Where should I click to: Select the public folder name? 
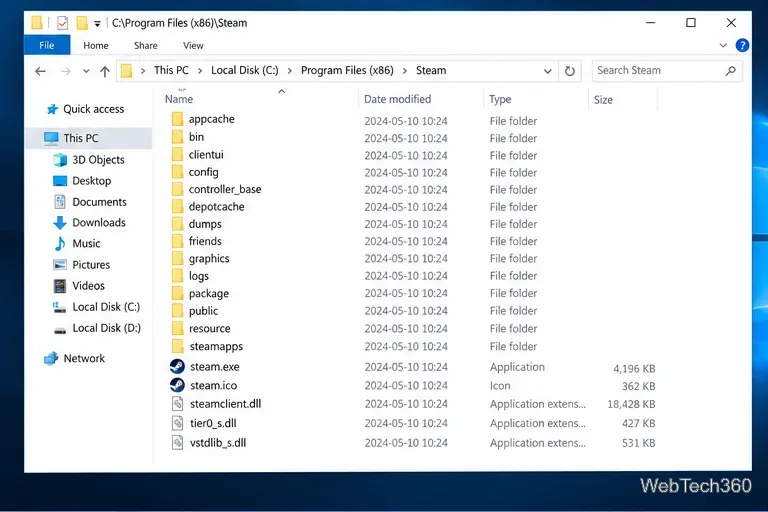(x=203, y=311)
